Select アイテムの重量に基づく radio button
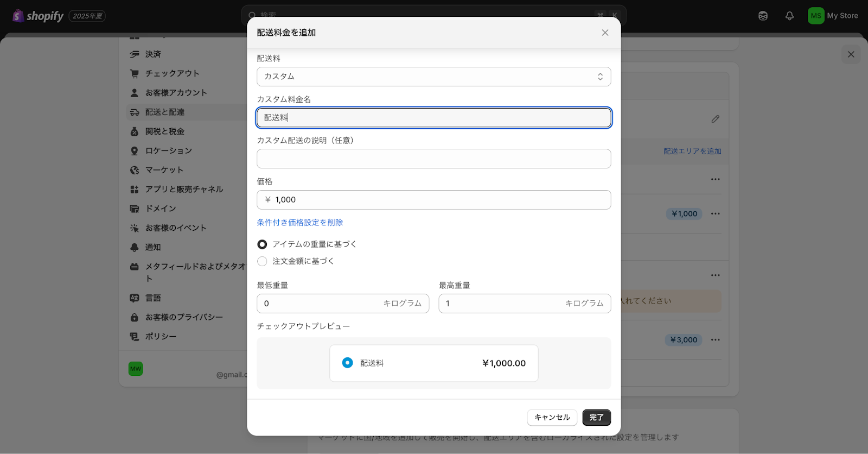 pos(262,244)
